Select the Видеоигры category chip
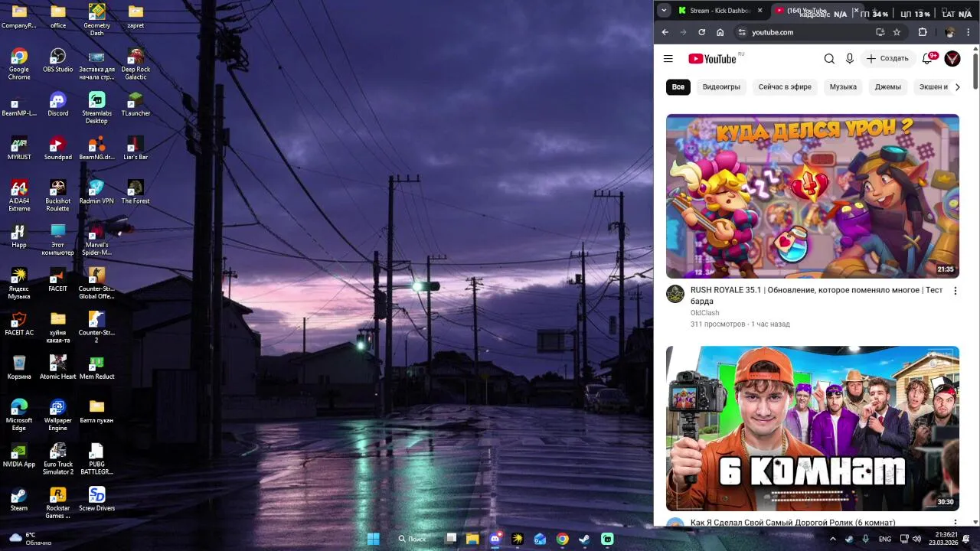 [x=721, y=87]
